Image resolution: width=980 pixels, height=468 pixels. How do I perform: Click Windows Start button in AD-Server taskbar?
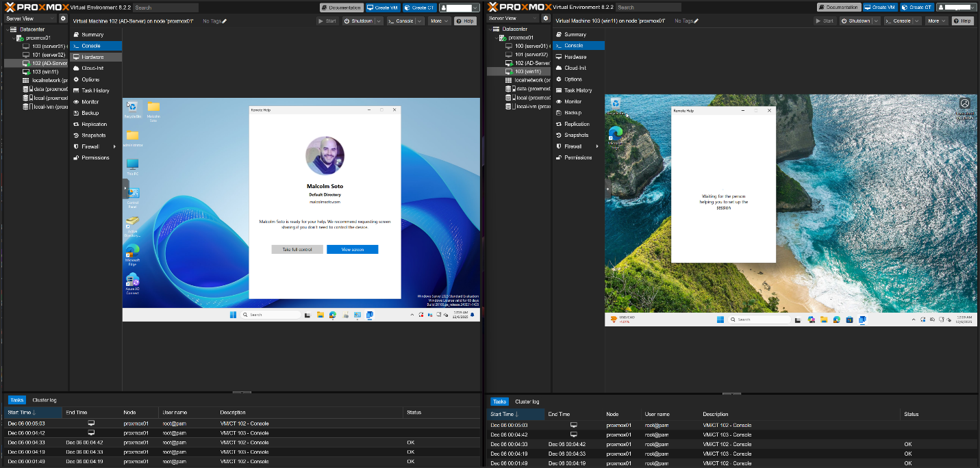tap(234, 315)
